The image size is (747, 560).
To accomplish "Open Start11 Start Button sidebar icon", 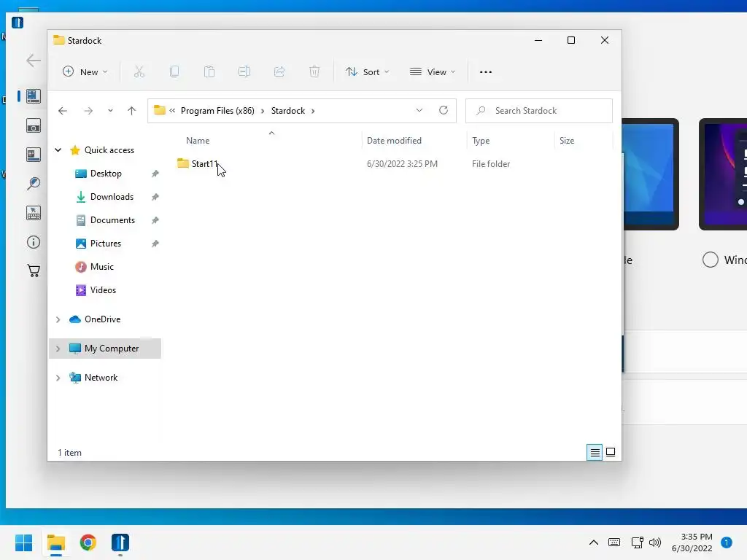I will click(34, 125).
